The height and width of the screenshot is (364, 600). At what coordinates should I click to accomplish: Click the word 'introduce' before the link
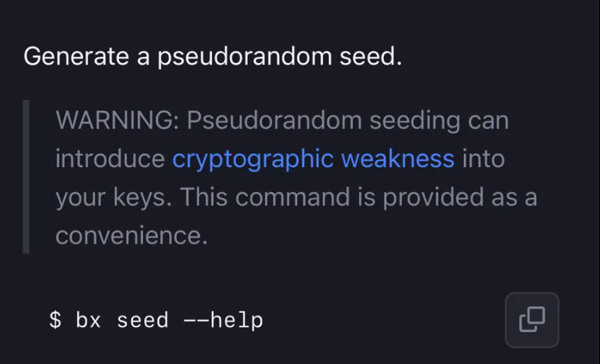[x=110, y=159]
